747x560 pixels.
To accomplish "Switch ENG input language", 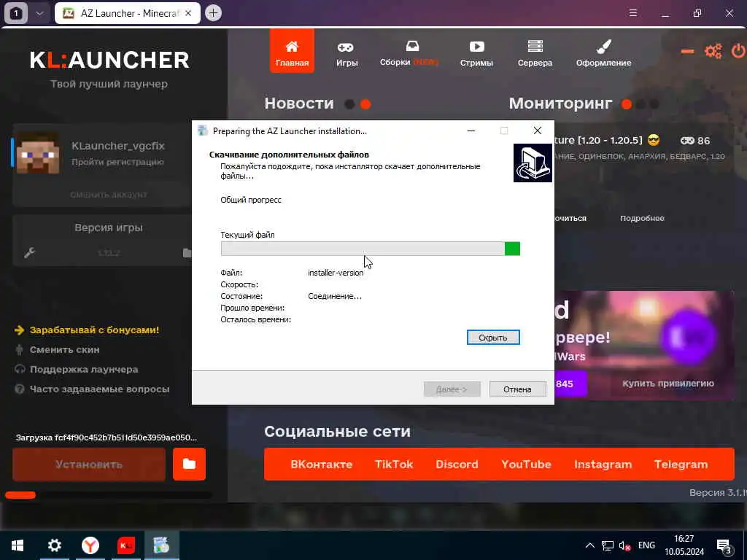I will coord(646,545).
